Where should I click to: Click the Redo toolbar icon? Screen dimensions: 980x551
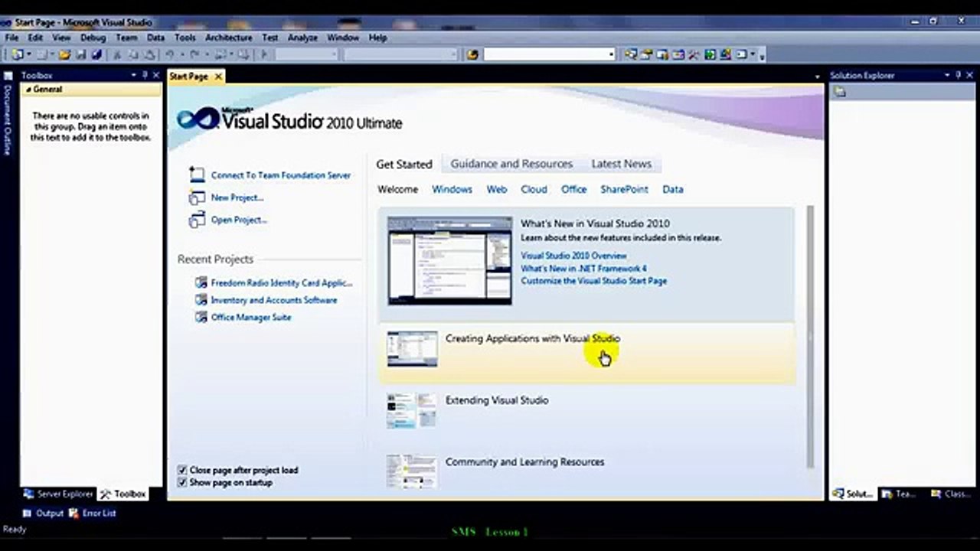pyautogui.click(x=195, y=54)
